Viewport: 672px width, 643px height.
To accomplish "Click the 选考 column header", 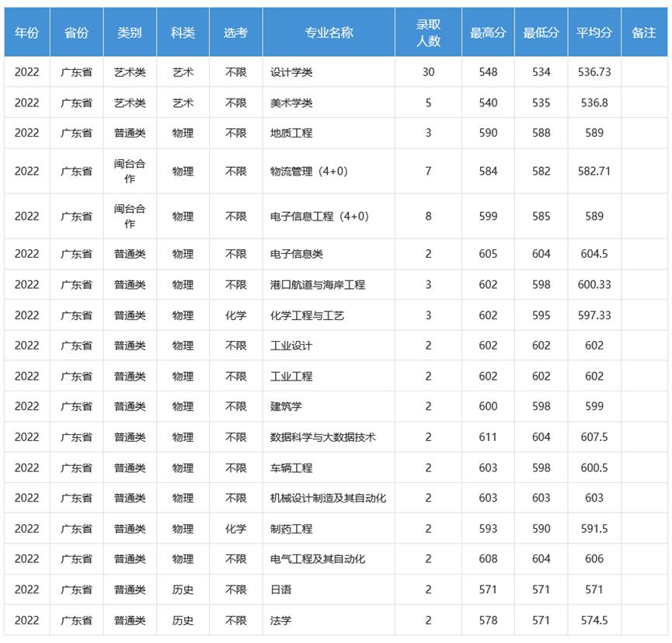I will tap(236, 33).
